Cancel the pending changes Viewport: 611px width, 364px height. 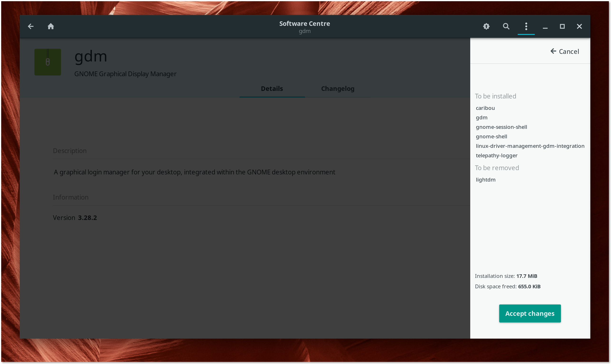coord(564,51)
